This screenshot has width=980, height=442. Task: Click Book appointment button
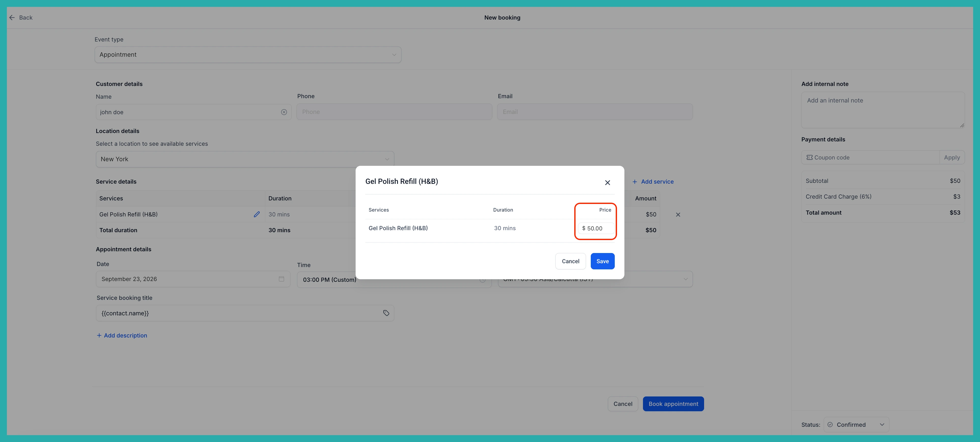coord(673,404)
